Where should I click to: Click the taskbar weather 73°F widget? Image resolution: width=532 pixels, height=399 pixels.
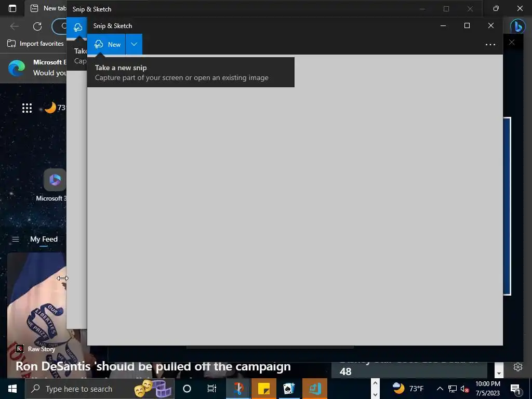coord(408,389)
